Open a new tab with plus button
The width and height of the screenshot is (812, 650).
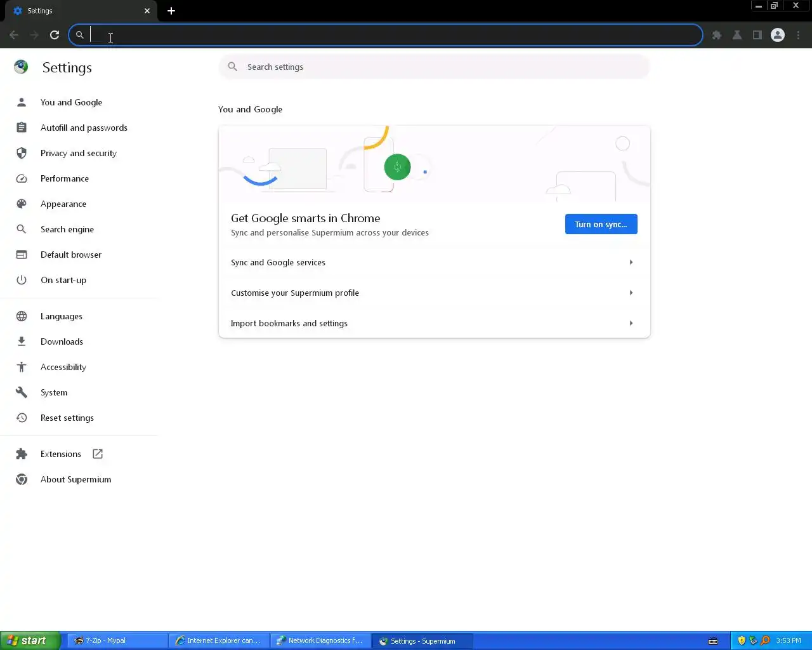171,11
